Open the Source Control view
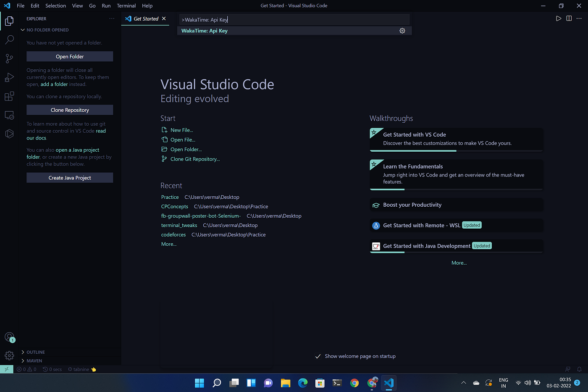 point(9,58)
